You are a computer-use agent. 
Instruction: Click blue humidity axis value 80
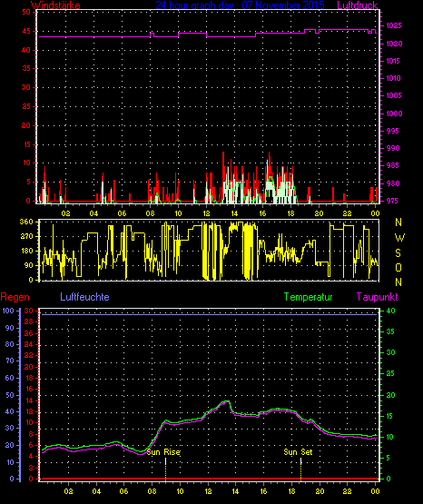10,344
